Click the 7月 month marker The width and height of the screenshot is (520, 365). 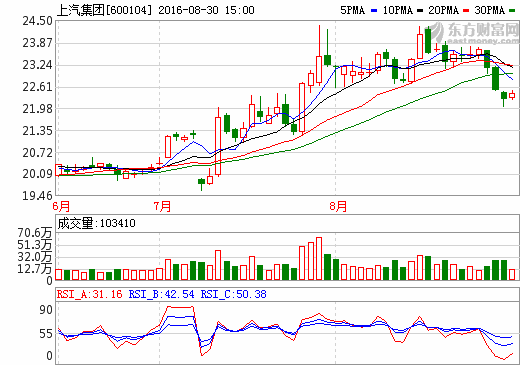[162, 206]
